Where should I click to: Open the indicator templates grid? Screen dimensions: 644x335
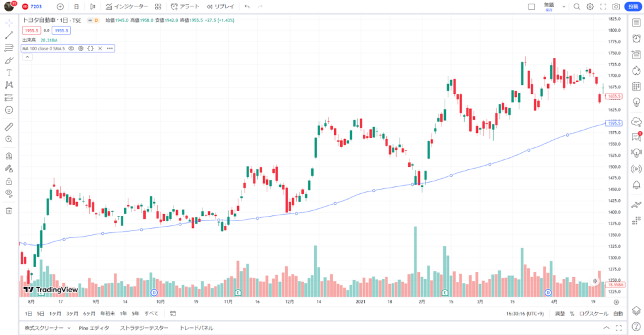point(158,6)
